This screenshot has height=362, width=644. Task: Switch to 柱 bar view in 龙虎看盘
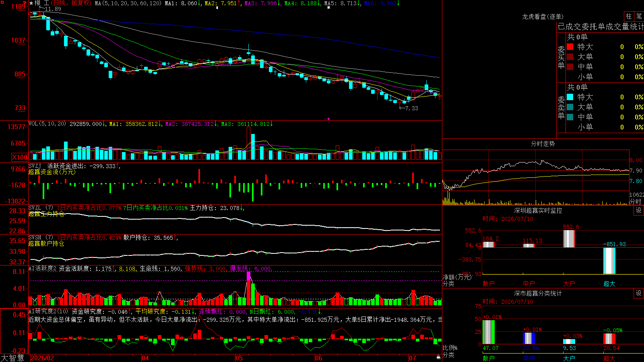629,16
